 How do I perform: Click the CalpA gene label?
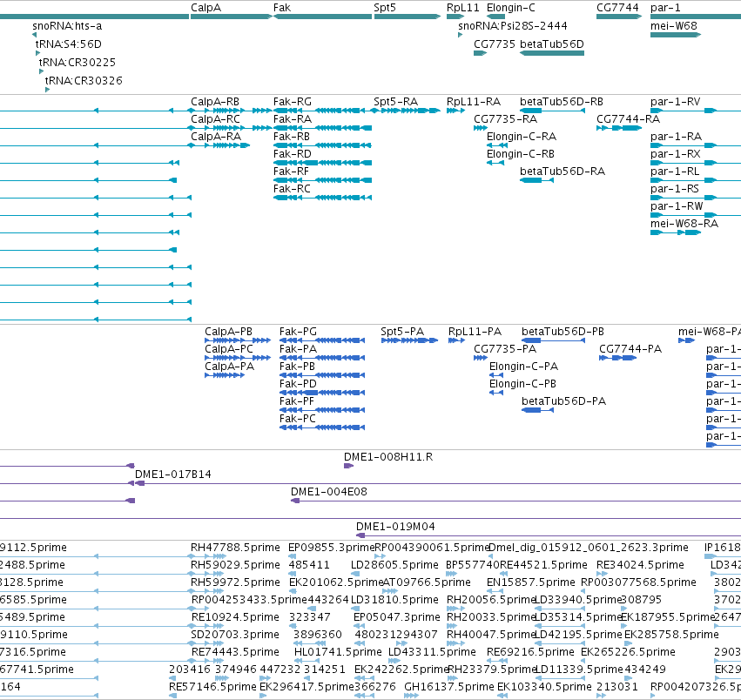click(206, 8)
